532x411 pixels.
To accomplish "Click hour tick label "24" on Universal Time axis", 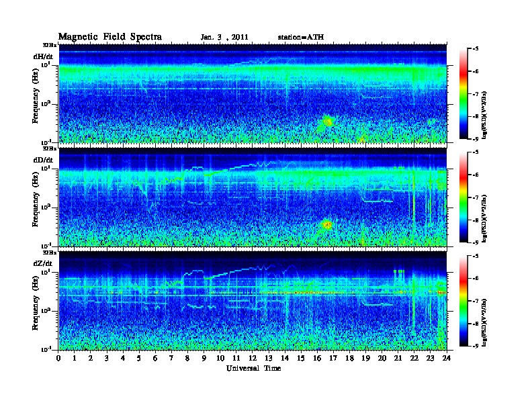I will (x=447, y=358).
